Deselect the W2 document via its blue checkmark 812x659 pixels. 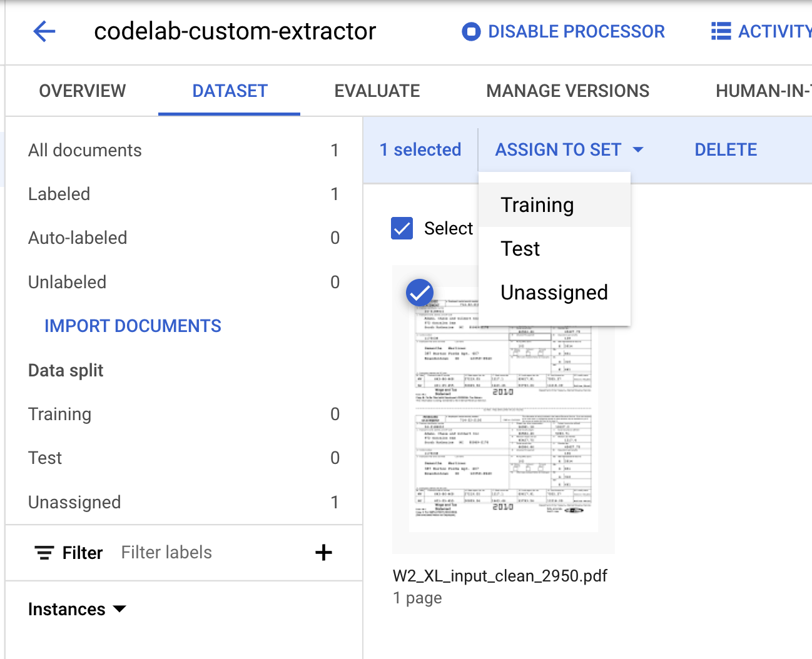[419, 292]
